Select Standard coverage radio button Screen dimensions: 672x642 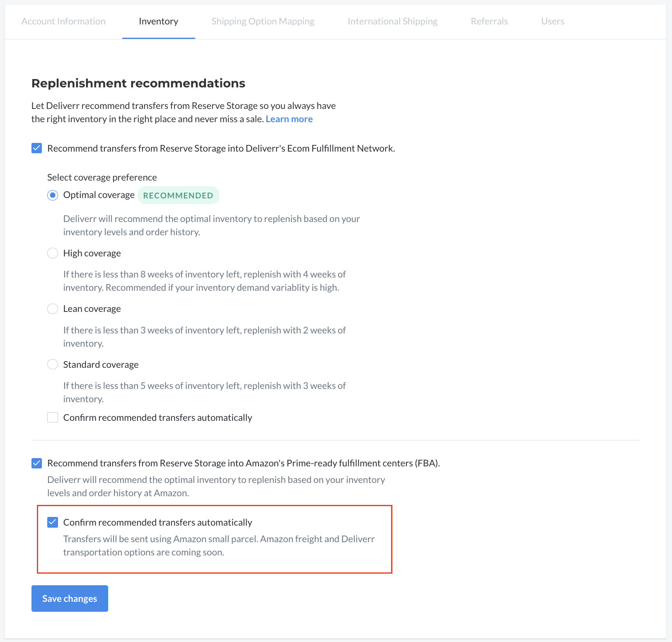point(53,364)
